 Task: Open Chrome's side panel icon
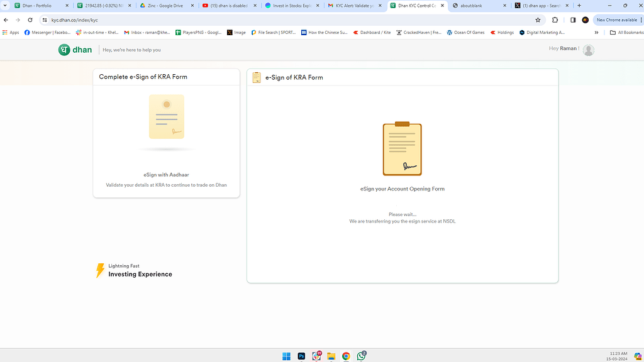(573, 19)
